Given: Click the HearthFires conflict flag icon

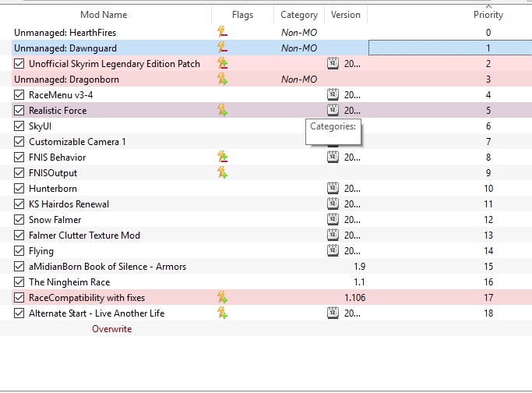Looking at the screenshot, I should coord(222,32).
